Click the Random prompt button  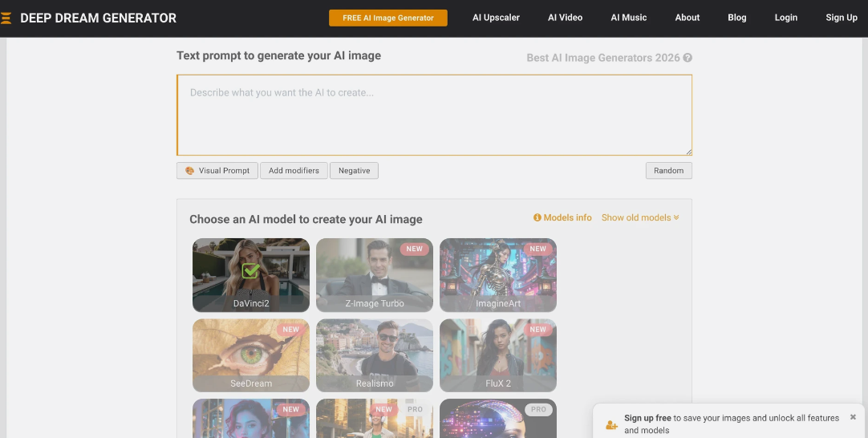pos(668,171)
